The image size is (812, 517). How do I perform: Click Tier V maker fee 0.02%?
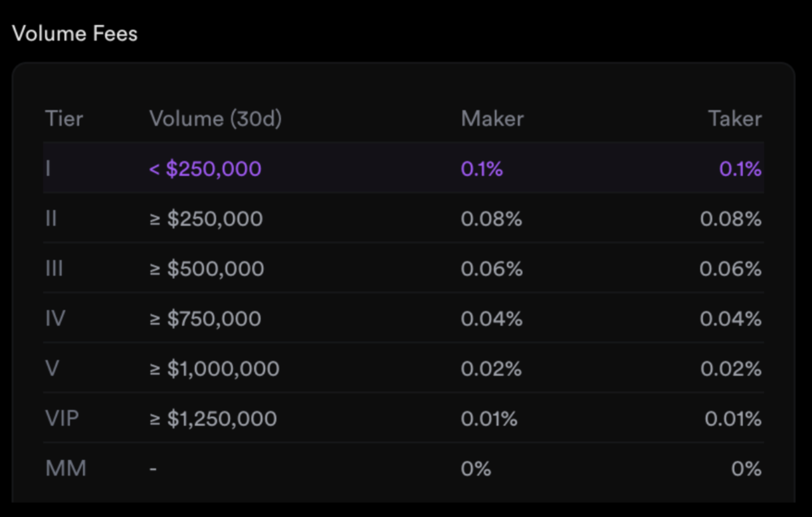[491, 369]
